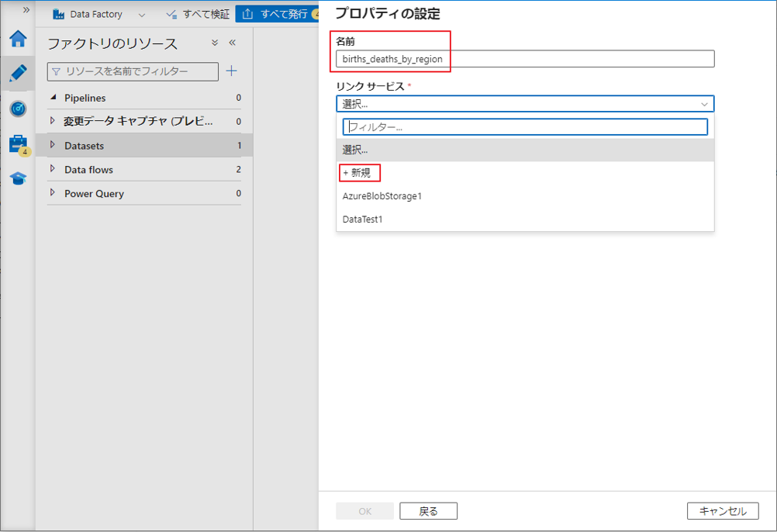This screenshot has height=532, width=777.
Task: Open the Data Factory dropdown arrow
Action: [142, 15]
